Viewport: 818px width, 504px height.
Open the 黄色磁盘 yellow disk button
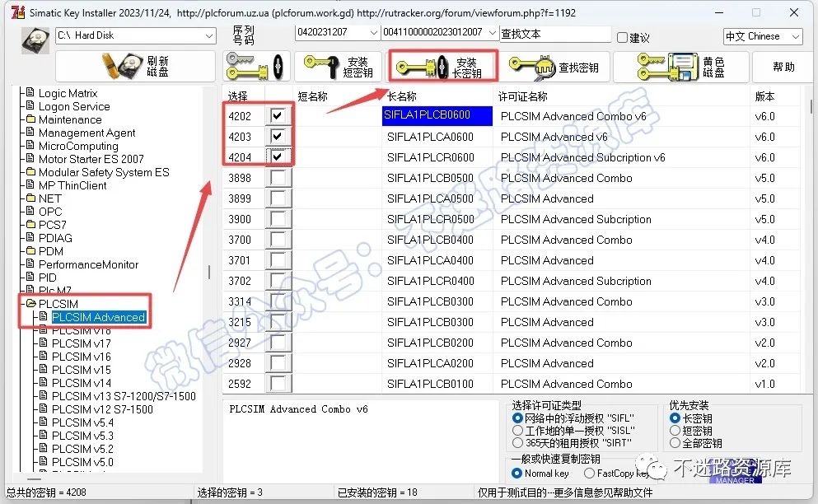tap(680, 66)
